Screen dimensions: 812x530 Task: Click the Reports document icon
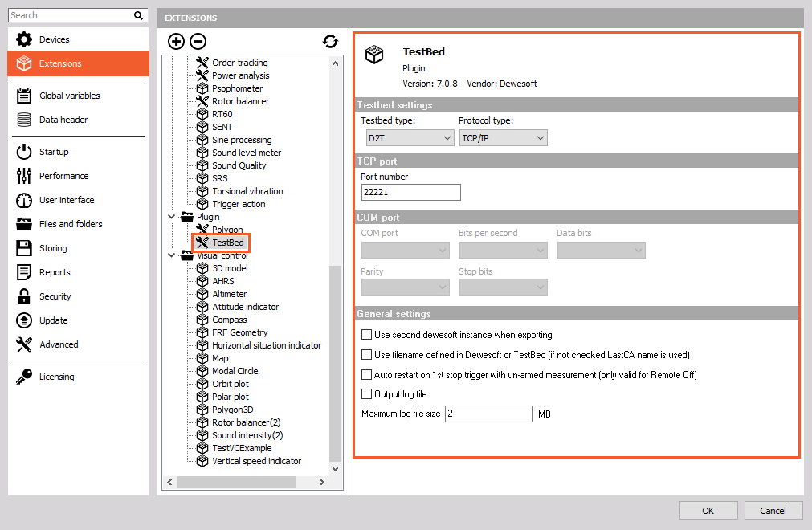(x=24, y=272)
